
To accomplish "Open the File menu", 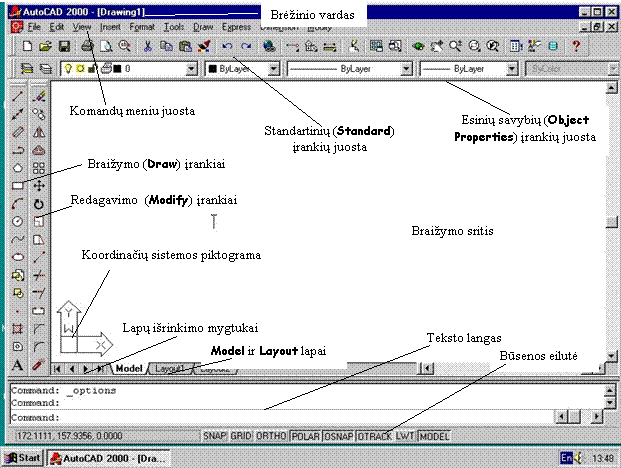I will coord(34,27).
